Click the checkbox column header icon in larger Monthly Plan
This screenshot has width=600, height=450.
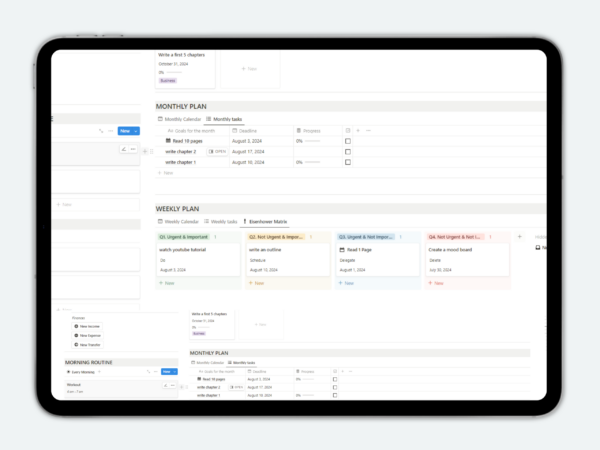[x=348, y=131]
